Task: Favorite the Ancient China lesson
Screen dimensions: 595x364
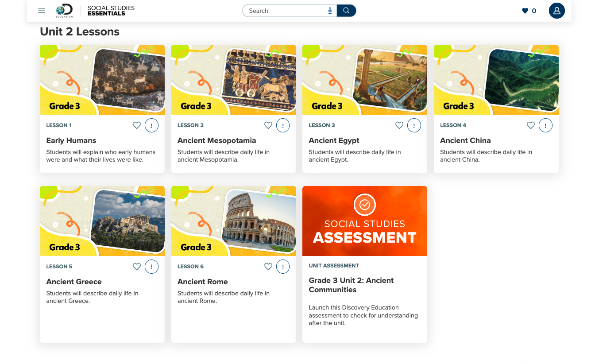Action: pos(531,125)
